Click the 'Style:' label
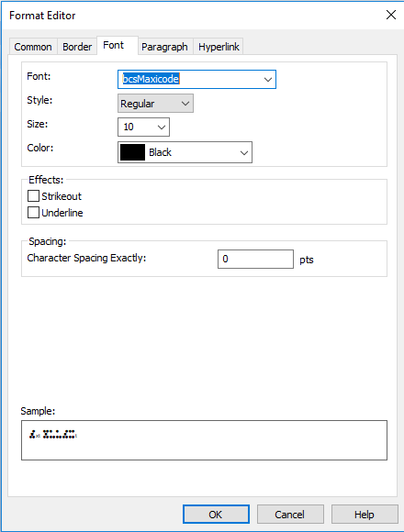This screenshot has width=404, height=532. coord(39,100)
